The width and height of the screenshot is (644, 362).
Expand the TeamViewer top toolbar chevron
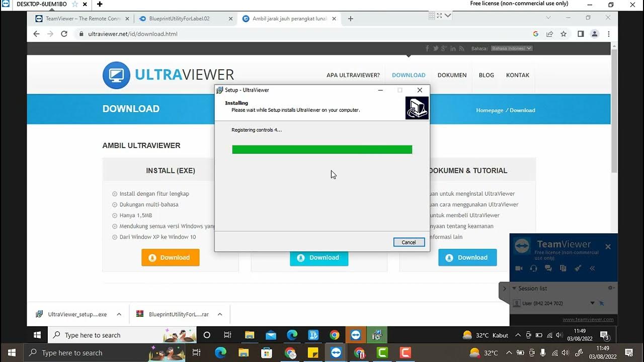coord(448,16)
